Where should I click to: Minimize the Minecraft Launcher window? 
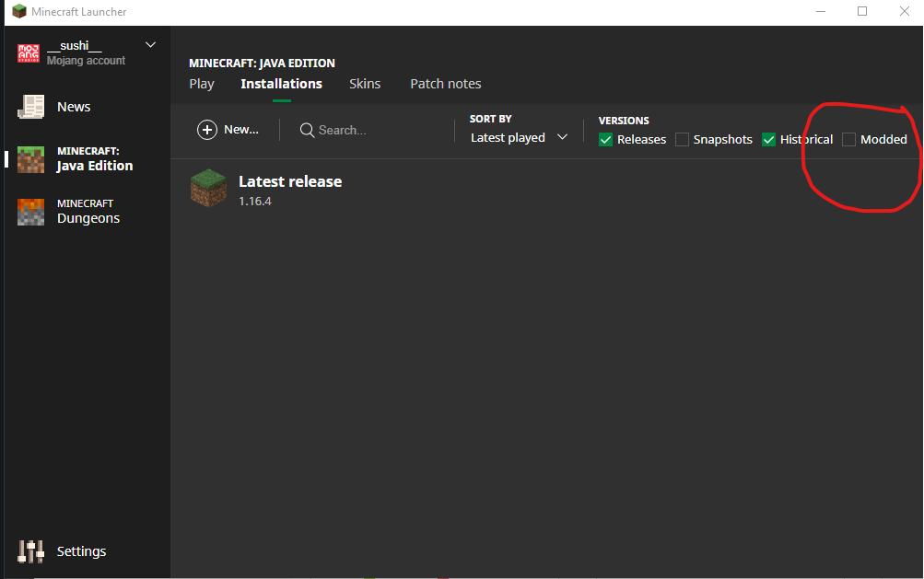821,11
